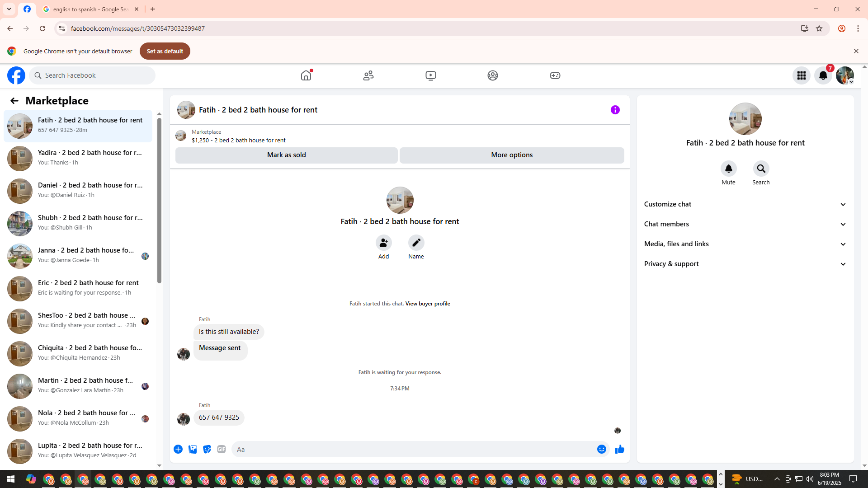This screenshot has height=488, width=868.
Task: Install the Facebook app from address bar
Action: pos(805,28)
